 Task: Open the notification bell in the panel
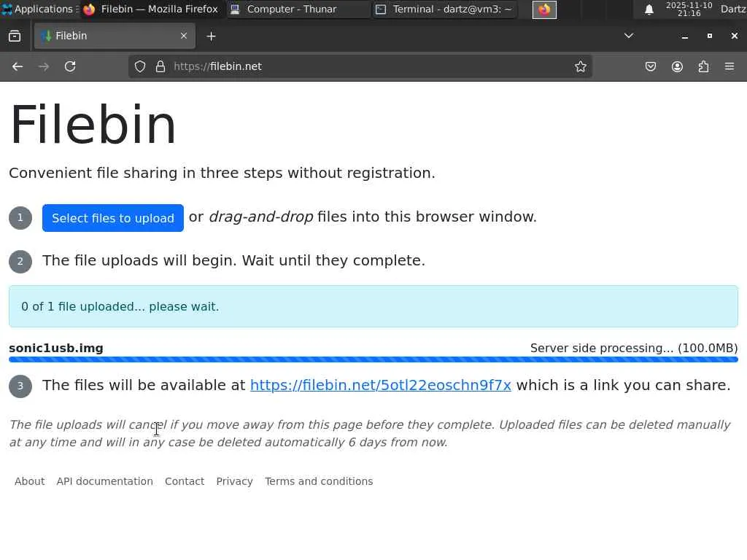649,9
